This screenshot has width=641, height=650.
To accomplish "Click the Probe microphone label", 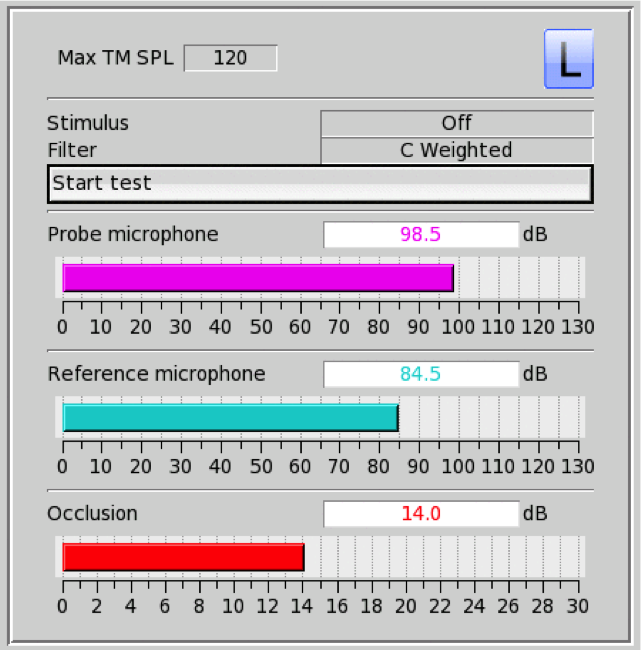I will click(133, 235).
